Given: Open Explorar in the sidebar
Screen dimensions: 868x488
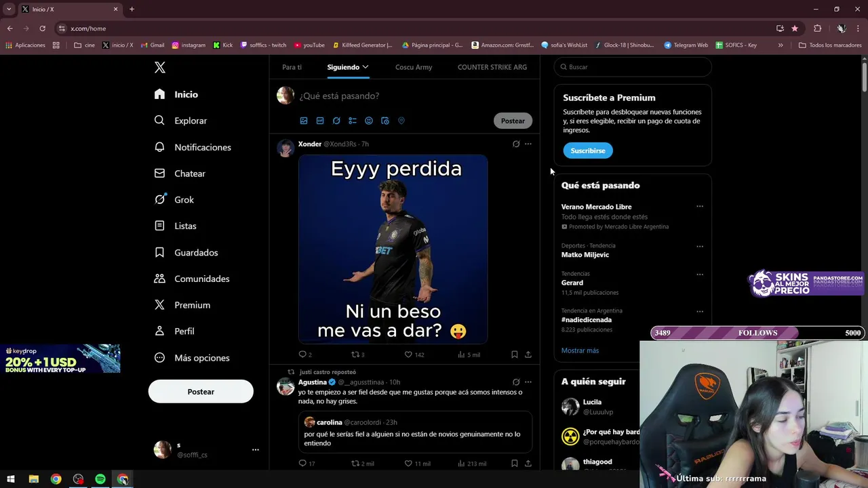Looking at the screenshot, I should coord(180,121).
